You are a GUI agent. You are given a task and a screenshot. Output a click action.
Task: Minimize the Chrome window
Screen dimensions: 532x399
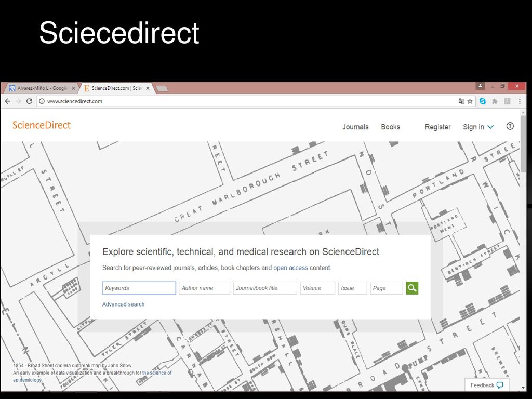coord(493,87)
